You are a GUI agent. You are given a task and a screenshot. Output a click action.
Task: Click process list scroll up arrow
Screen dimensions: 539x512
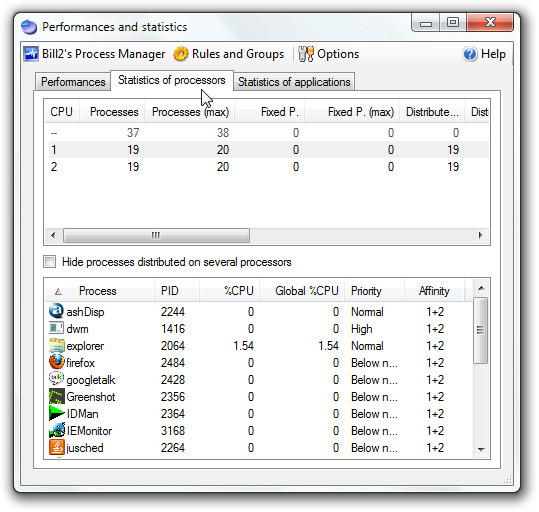pyautogui.click(x=481, y=288)
